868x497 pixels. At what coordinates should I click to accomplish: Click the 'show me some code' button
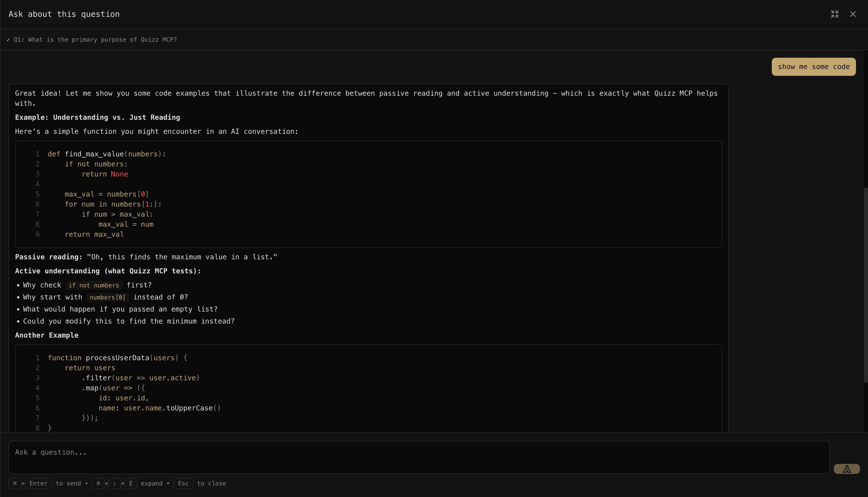click(814, 67)
